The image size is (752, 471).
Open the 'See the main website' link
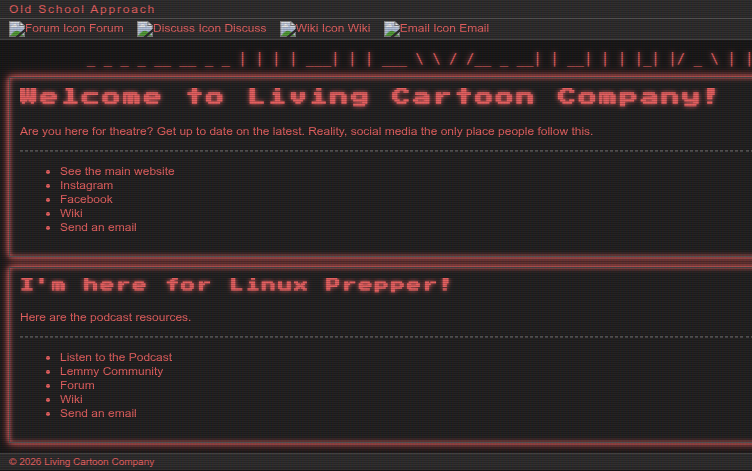tap(117, 171)
